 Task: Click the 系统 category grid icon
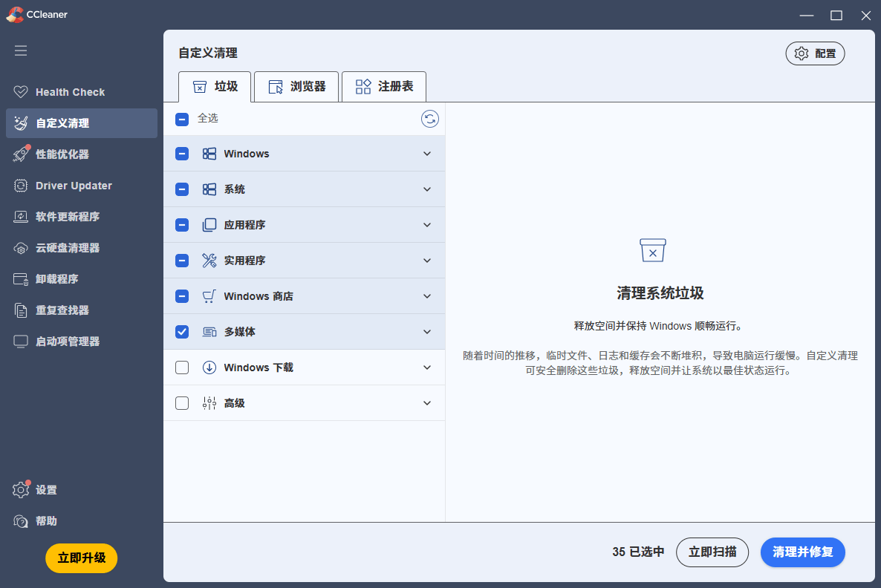tap(209, 189)
